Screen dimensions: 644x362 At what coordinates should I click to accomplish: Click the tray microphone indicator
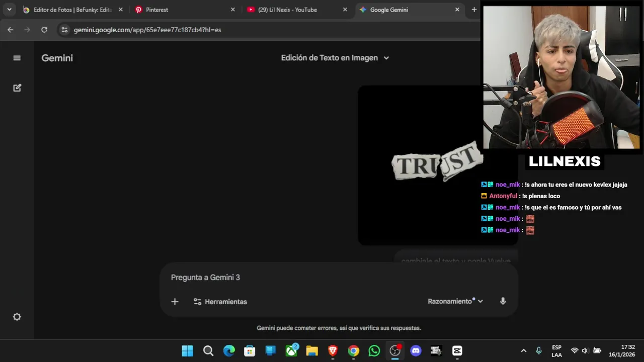[x=539, y=351]
